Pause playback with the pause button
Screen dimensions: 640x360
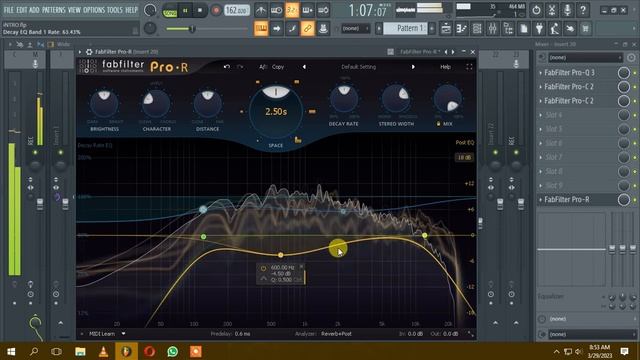pyautogui.click(x=185, y=11)
